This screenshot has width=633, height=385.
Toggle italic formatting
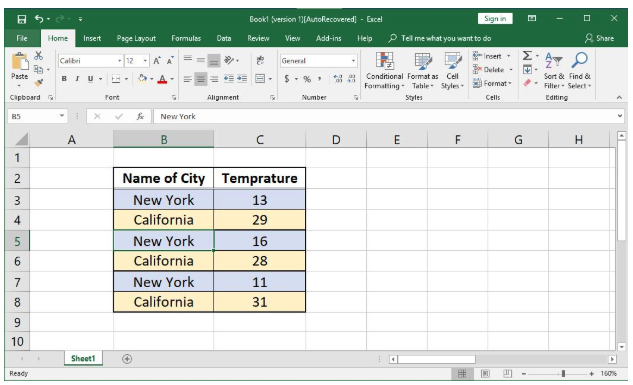coord(77,79)
